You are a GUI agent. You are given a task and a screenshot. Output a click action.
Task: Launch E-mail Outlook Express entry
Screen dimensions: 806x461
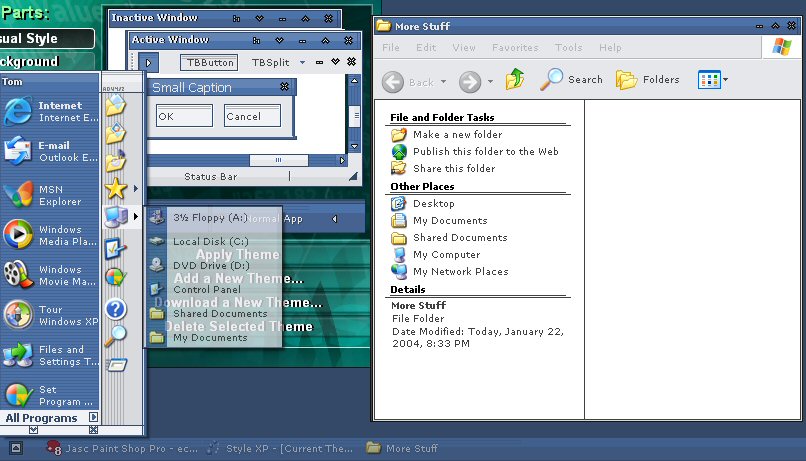coord(50,151)
